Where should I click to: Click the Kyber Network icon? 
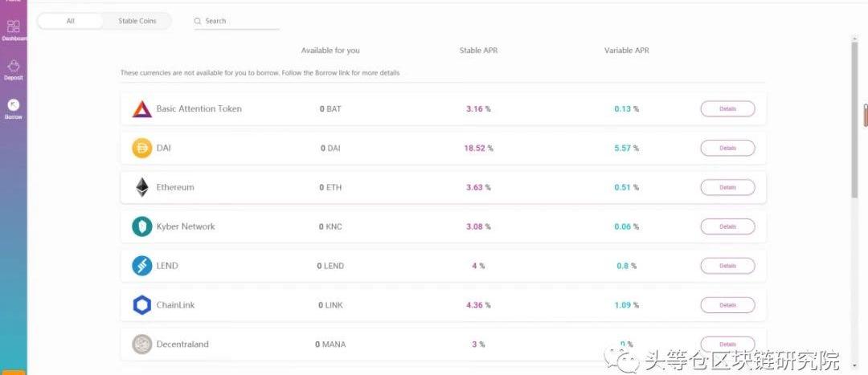tap(141, 226)
